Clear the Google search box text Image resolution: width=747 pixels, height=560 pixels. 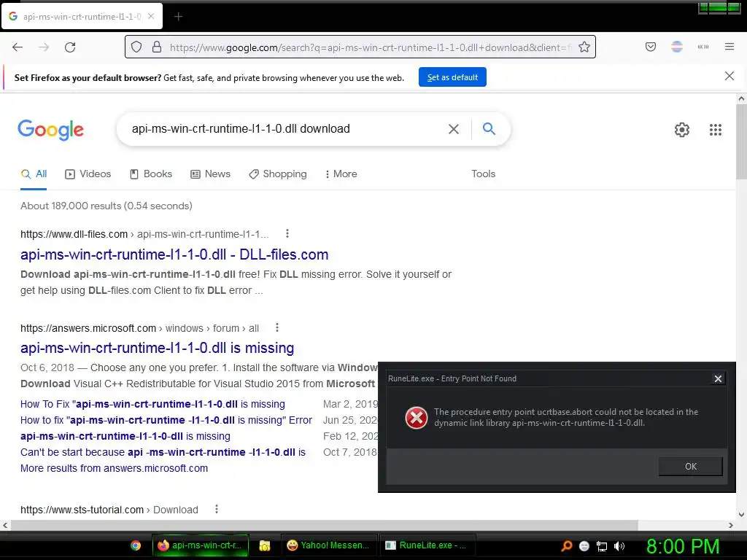454,129
